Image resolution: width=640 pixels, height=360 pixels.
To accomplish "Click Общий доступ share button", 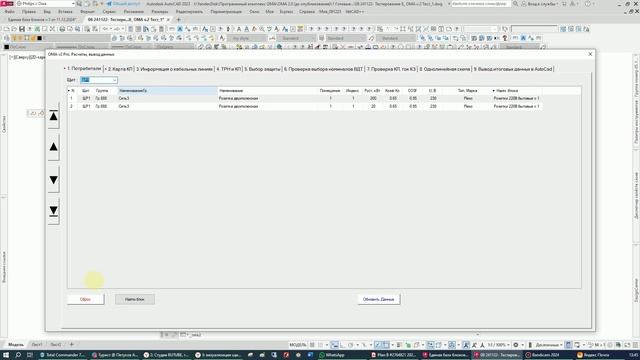I will 123,4.
